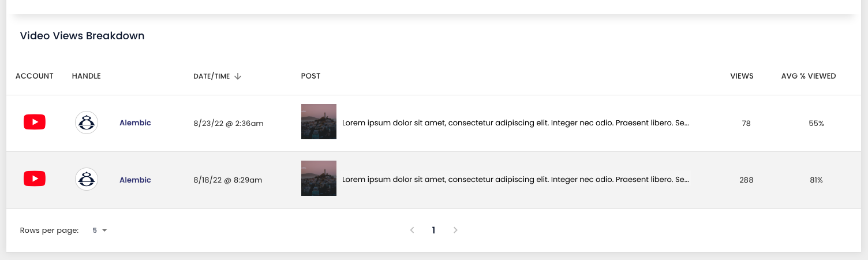Go to previous page with left chevron

[412, 230]
